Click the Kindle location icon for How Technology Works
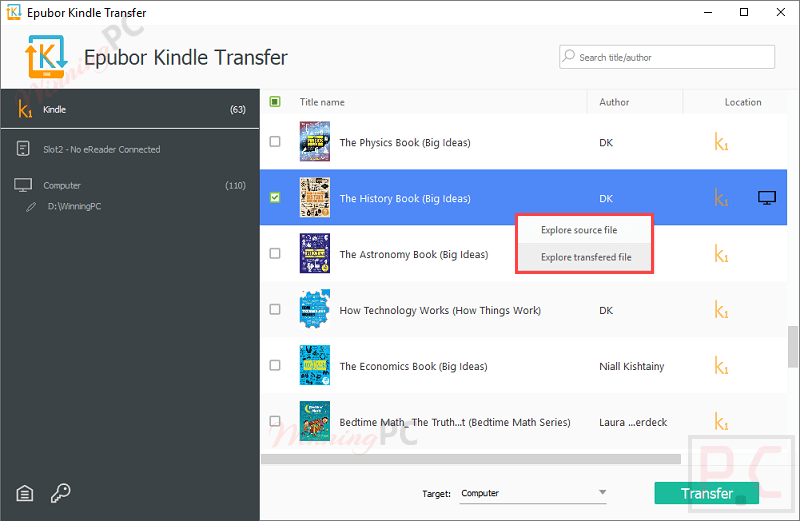 coord(721,310)
